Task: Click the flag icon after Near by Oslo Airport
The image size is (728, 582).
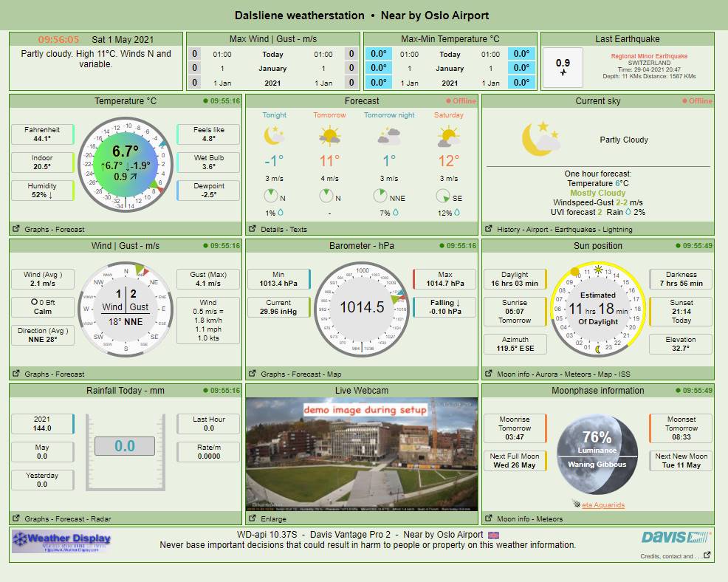Action: point(493,535)
